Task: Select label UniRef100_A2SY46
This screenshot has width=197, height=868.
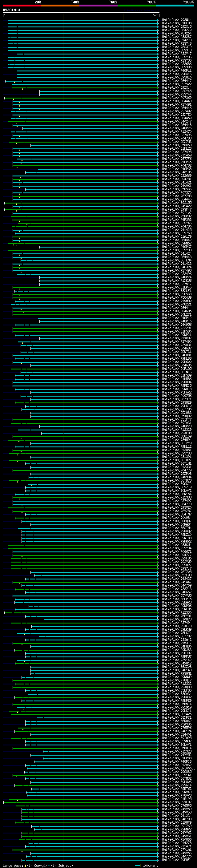Action: pos(176,223)
